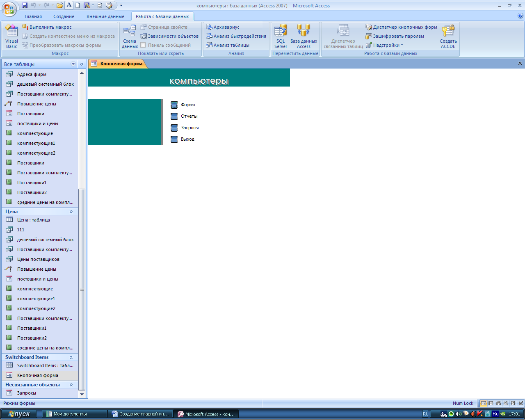
Task: Select the Кнопочная форма document tab
Action: 117,64
